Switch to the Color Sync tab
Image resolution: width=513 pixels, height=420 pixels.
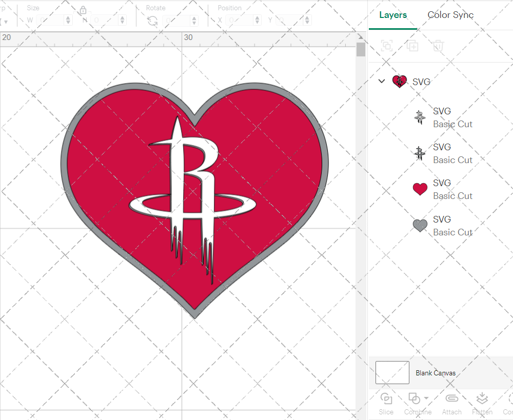tap(450, 15)
